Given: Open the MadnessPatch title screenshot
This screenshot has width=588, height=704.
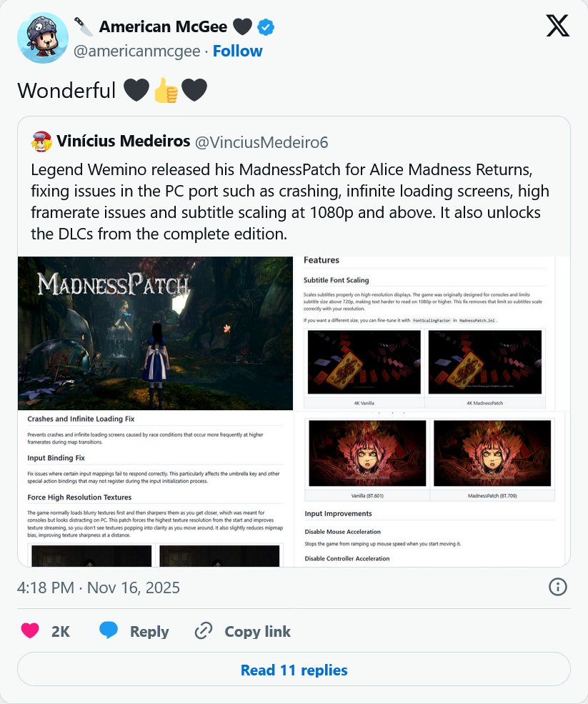Looking at the screenshot, I should [155, 333].
